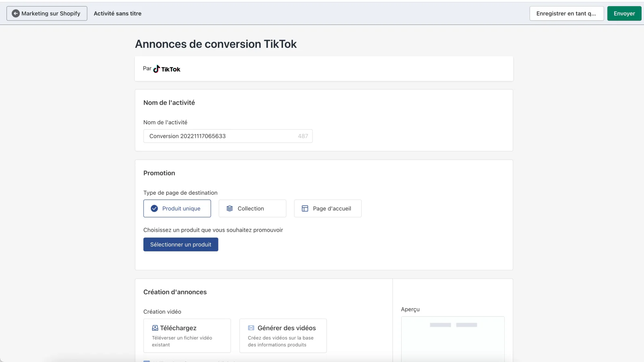
Task: Click the Enregistrer en tant q... button
Action: pos(567,13)
